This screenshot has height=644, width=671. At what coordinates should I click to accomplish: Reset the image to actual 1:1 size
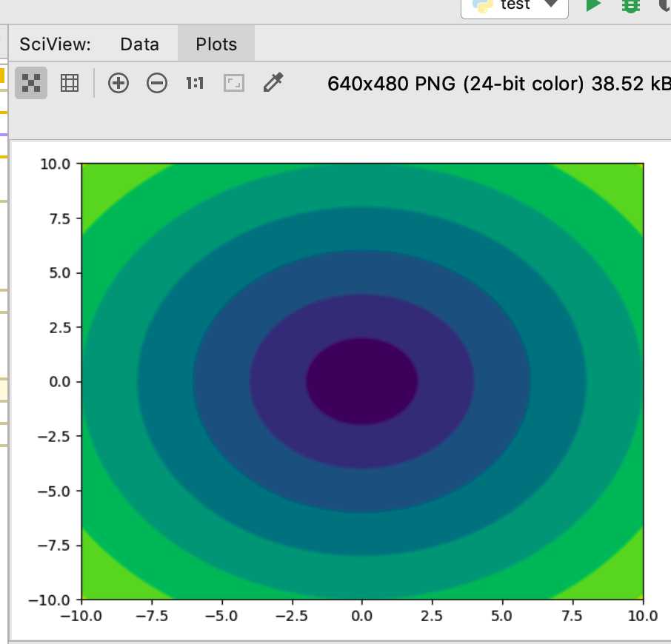[195, 83]
